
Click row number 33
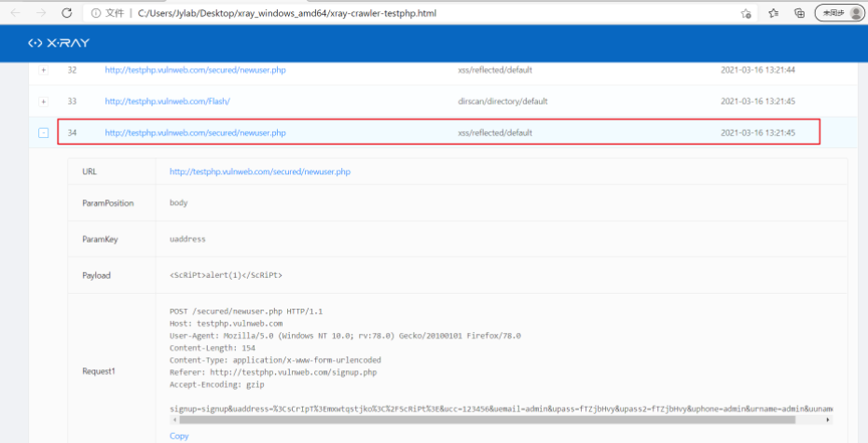(x=72, y=102)
